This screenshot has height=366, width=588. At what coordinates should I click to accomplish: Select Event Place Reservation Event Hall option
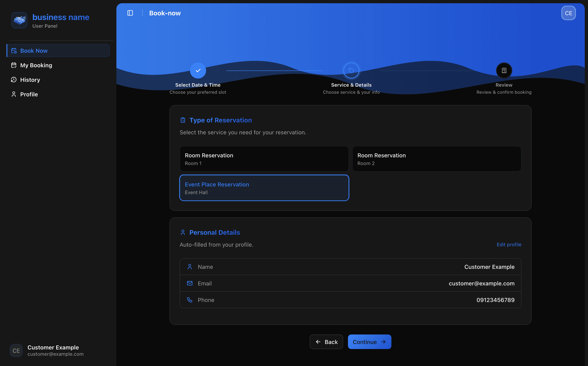264,188
